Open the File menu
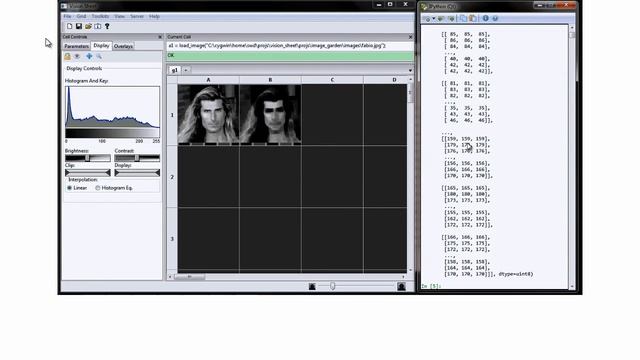Viewport: 640px width, 360px height. 67,16
